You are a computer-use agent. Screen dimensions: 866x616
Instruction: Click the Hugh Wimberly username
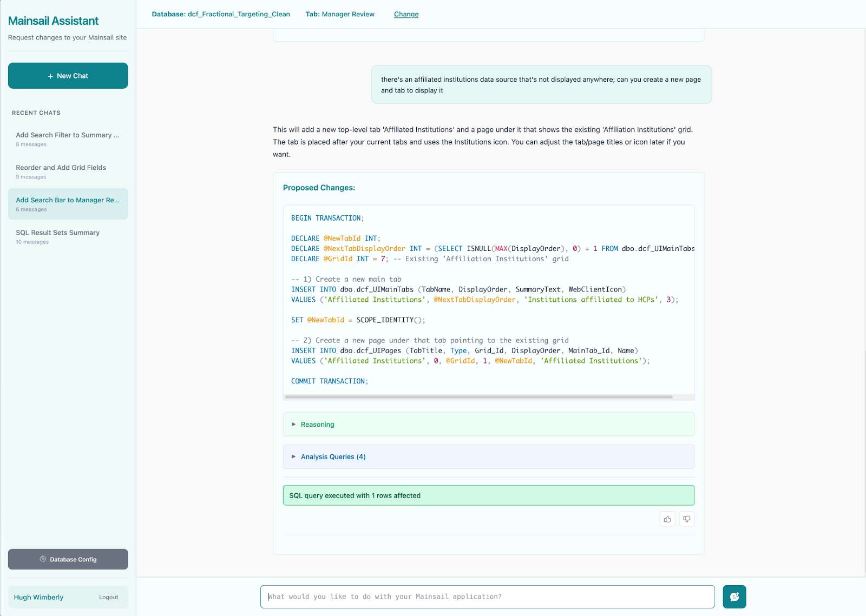pos(38,597)
